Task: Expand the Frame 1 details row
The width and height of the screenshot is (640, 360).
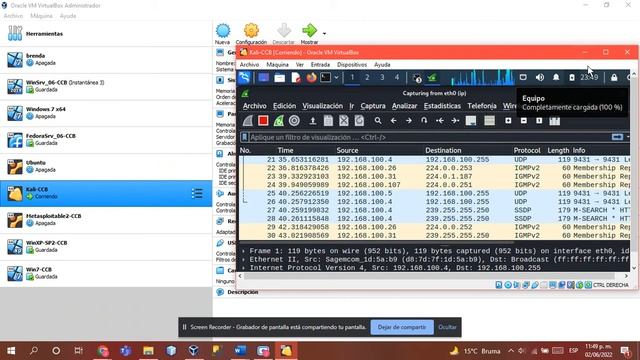Action: click(244, 251)
